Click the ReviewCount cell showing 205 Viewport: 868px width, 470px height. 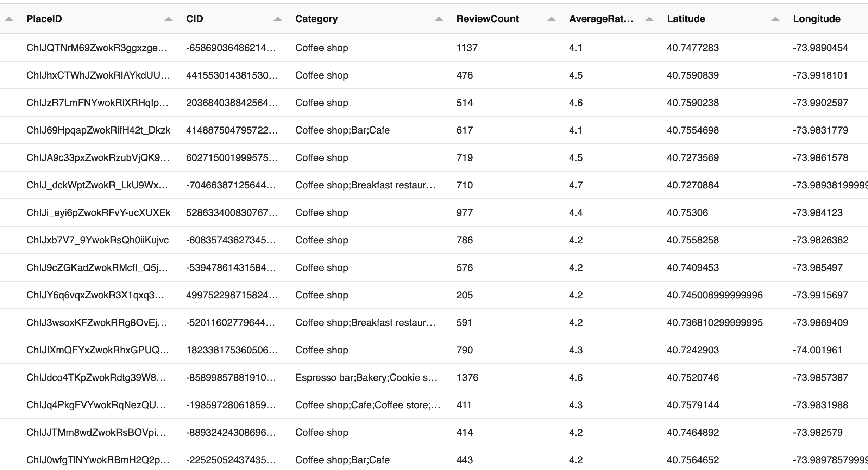pyautogui.click(x=465, y=295)
